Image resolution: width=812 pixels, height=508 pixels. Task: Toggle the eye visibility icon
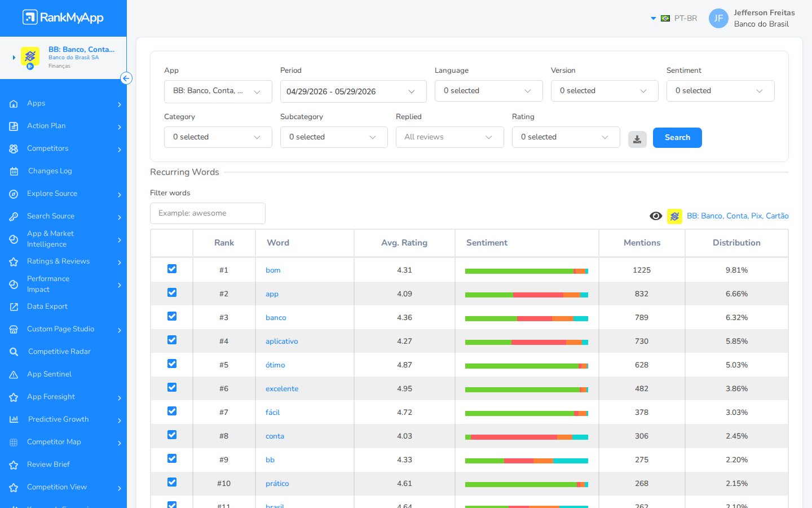coord(656,216)
